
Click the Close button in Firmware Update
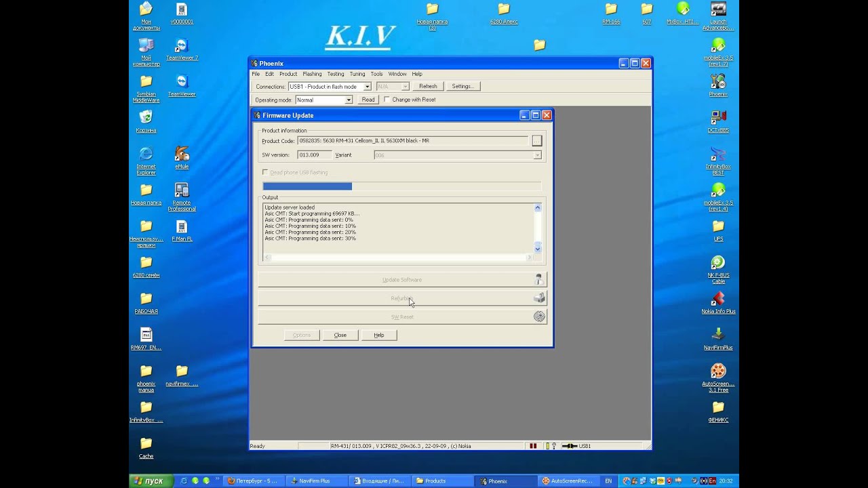coord(340,335)
